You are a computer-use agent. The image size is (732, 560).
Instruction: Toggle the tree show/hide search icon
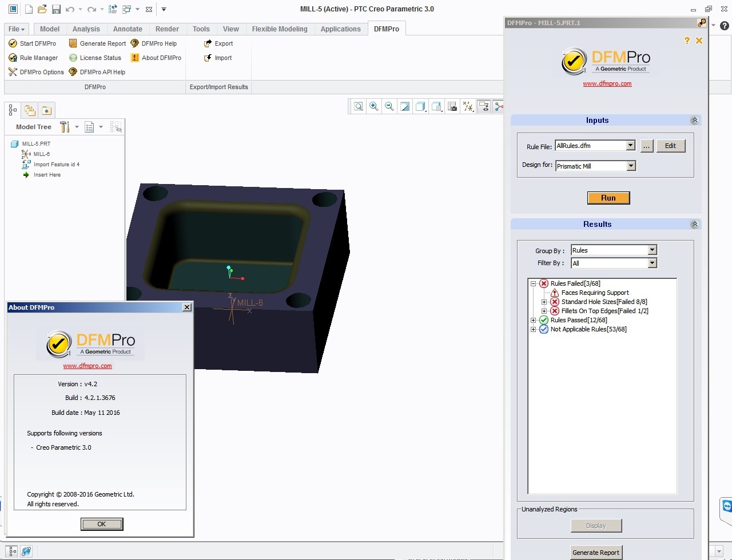[116, 127]
